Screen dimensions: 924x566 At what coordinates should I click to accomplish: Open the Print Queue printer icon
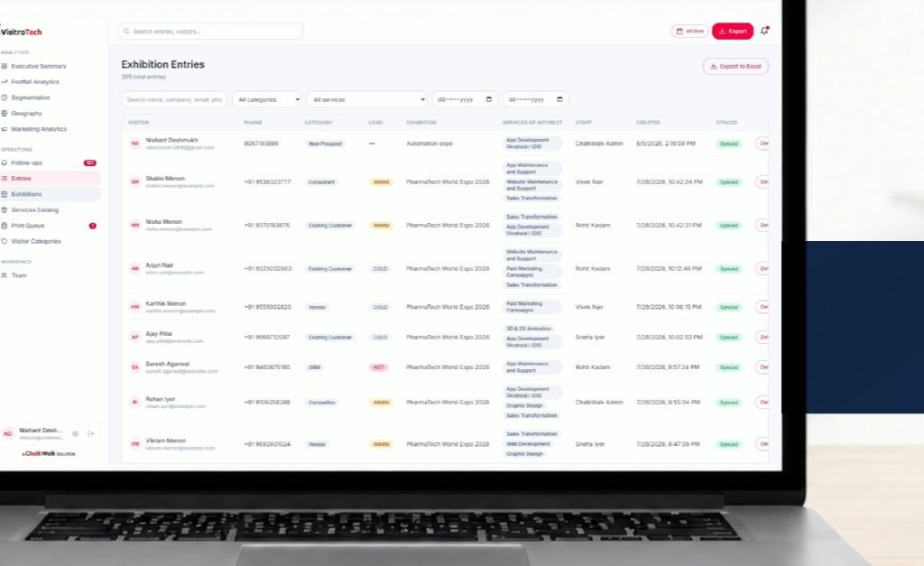tap(5, 225)
